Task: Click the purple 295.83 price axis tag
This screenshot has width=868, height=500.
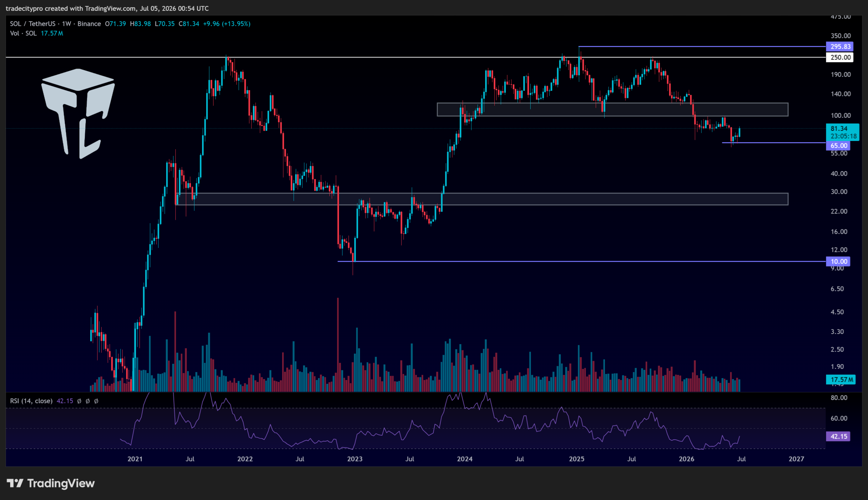Action: (840, 46)
